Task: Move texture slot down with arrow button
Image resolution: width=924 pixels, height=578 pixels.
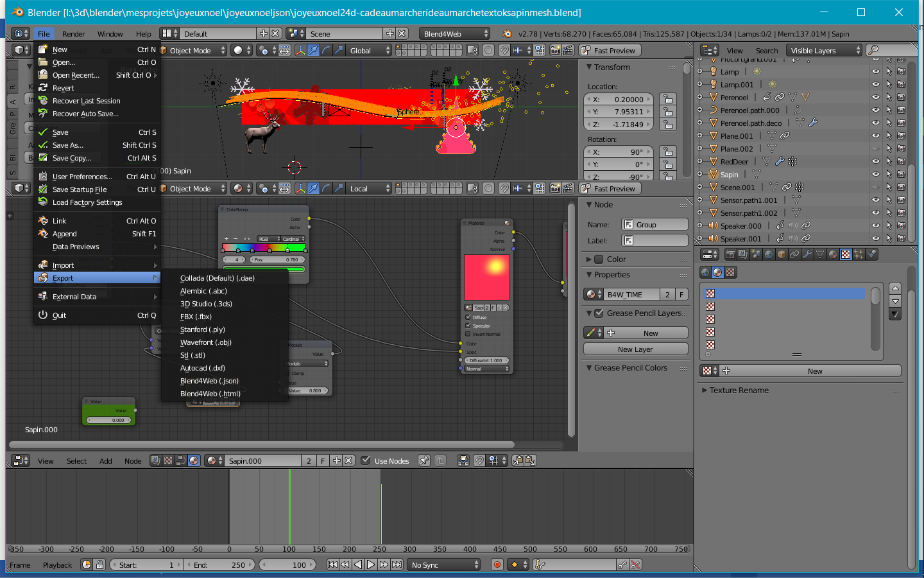Action: click(x=895, y=301)
